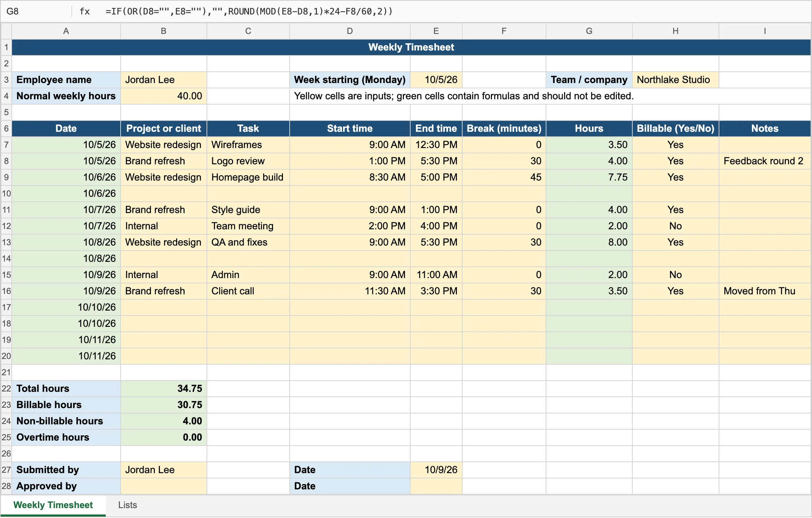
Task: Select the Style guide task cell
Action: 248,210
